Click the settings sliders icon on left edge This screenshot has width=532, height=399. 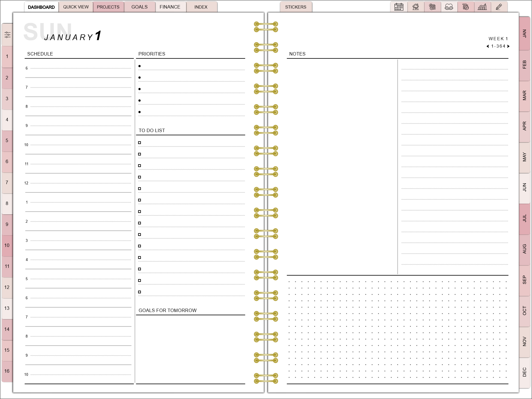click(7, 35)
